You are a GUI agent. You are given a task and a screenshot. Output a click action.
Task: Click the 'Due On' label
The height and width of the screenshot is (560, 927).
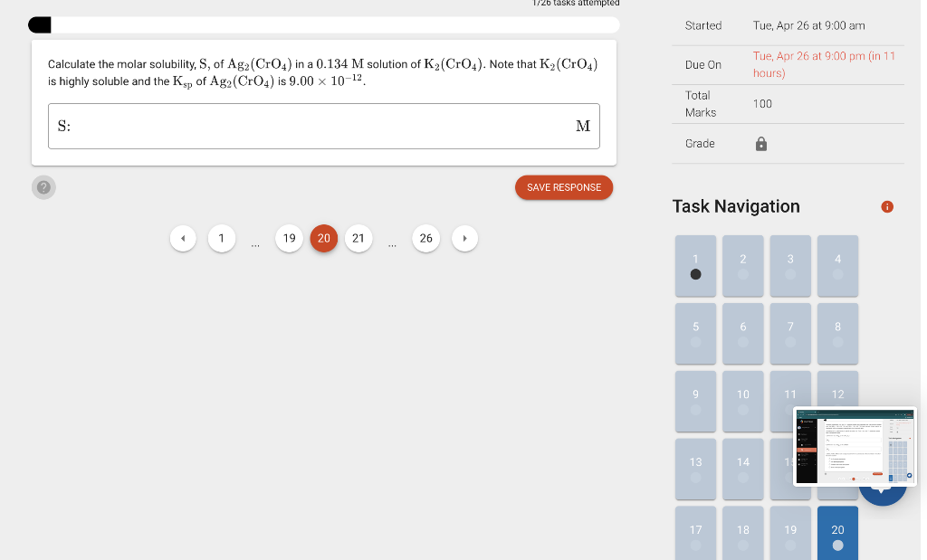coord(702,65)
